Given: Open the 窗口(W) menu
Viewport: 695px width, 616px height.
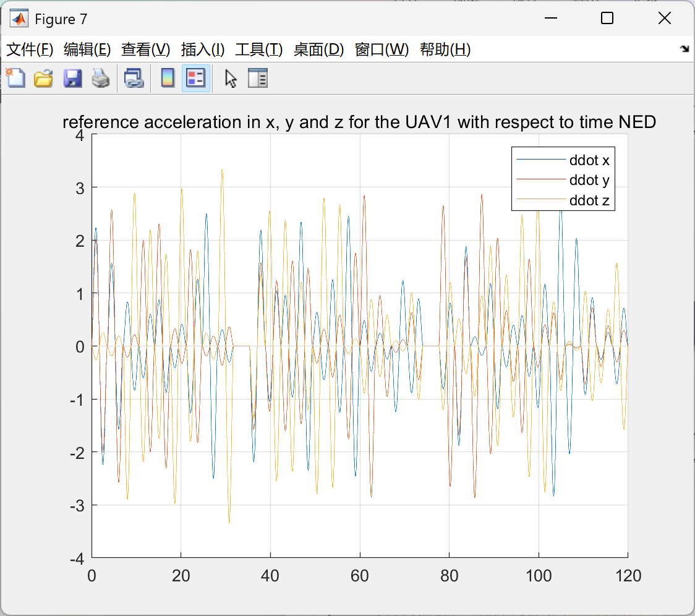Looking at the screenshot, I should (x=382, y=49).
